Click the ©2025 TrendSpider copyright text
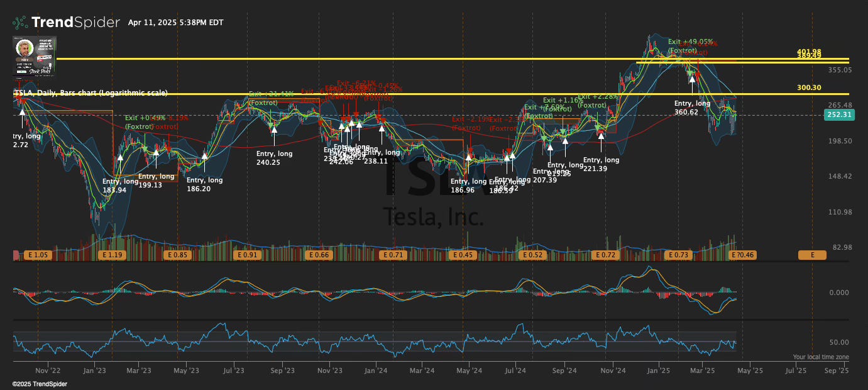868x390 pixels. pyautogui.click(x=40, y=384)
